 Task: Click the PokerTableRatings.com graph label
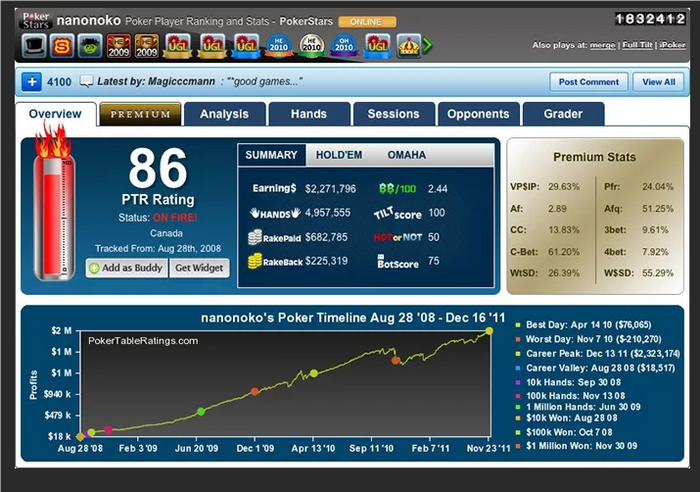tap(143, 341)
